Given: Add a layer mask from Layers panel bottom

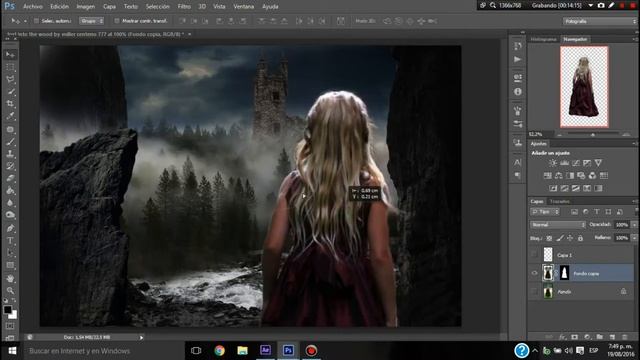Looking at the screenshot, I should (x=575, y=337).
